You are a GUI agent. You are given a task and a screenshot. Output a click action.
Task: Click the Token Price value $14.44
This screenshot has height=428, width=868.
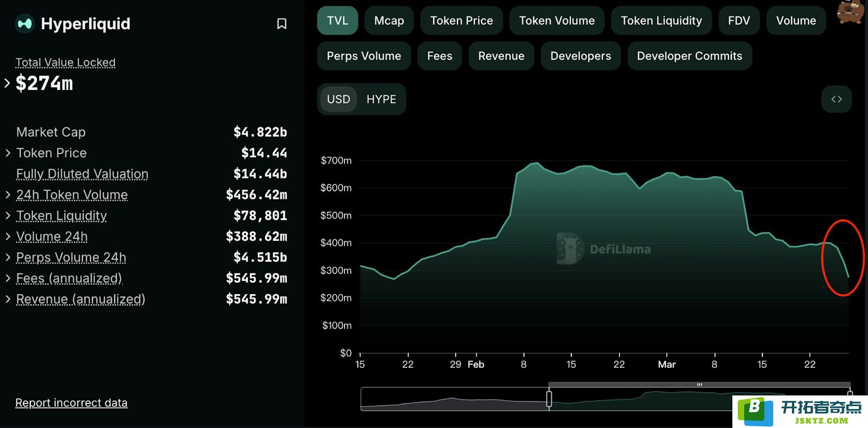pyautogui.click(x=264, y=153)
